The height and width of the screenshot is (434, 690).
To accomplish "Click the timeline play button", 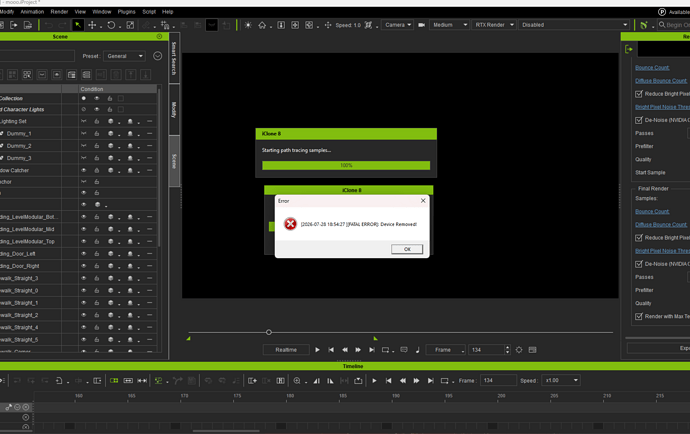I will pos(374,381).
